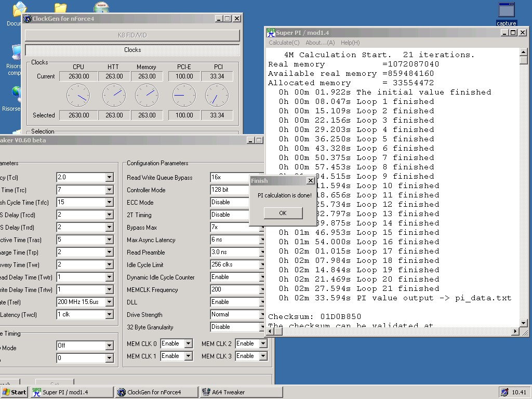Expand the MEM CLK 1 dropdown
The width and height of the screenshot is (532, 399).
(188, 356)
